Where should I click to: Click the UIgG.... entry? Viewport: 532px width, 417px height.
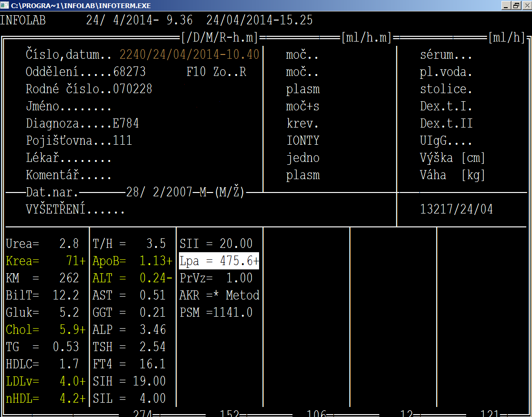[446, 140]
